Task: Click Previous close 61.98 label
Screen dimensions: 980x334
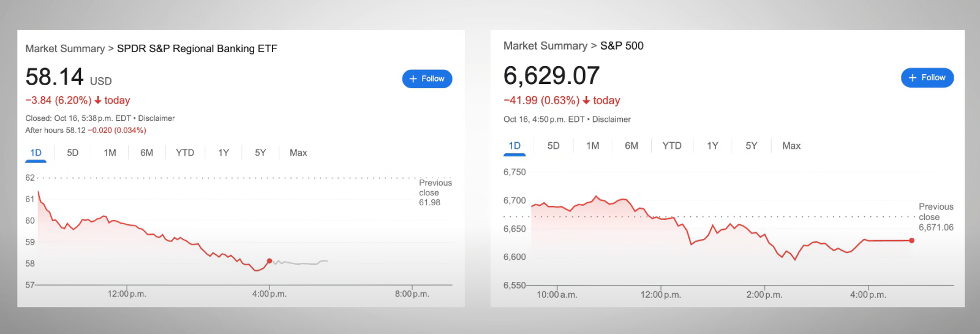Action: [435, 192]
